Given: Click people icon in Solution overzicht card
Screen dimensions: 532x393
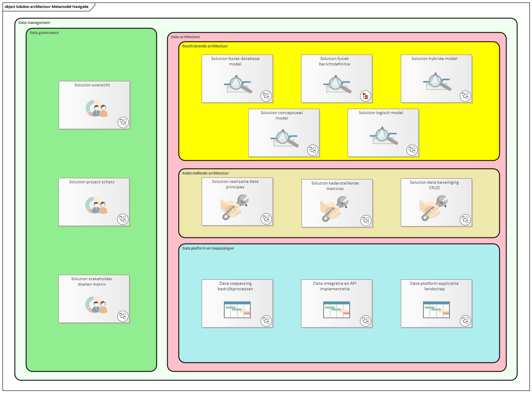Looking at the screenshot, I should tap(97, 108).
